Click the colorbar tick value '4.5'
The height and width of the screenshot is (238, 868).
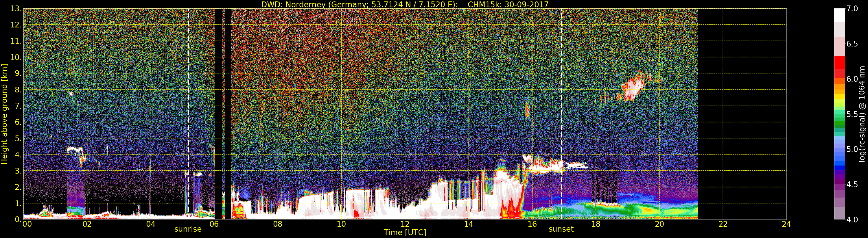tap(852, 185)
